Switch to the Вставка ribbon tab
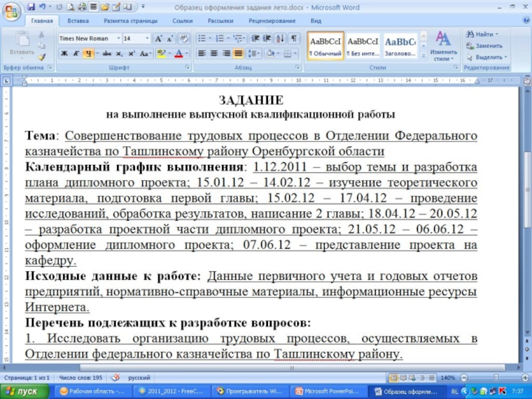 (78, 21)
